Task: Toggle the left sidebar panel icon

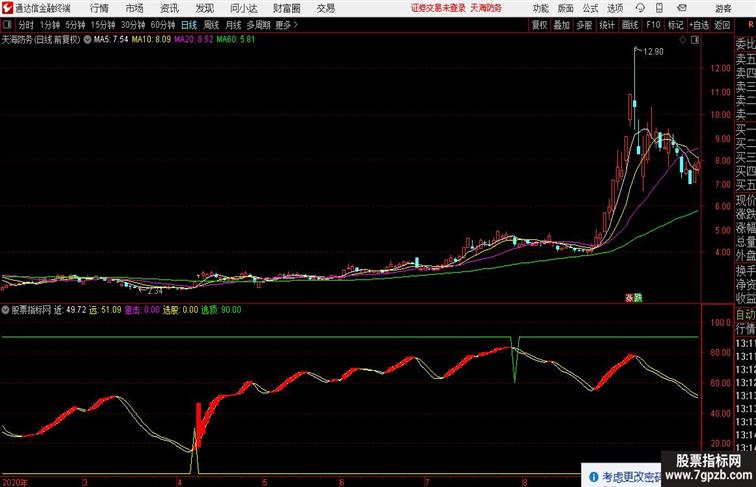Action: [x=7, y=25]
